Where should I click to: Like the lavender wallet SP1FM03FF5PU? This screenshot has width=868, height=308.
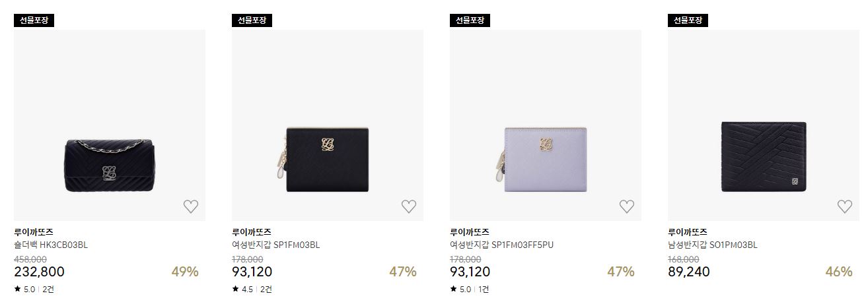[627, 206]
